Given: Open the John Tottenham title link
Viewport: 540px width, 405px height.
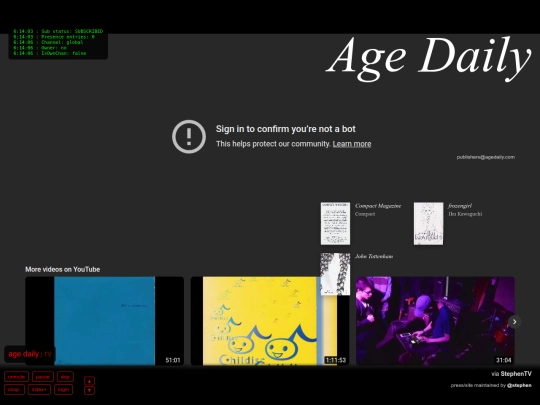Looking at the screenshot, I should point(374,256).
